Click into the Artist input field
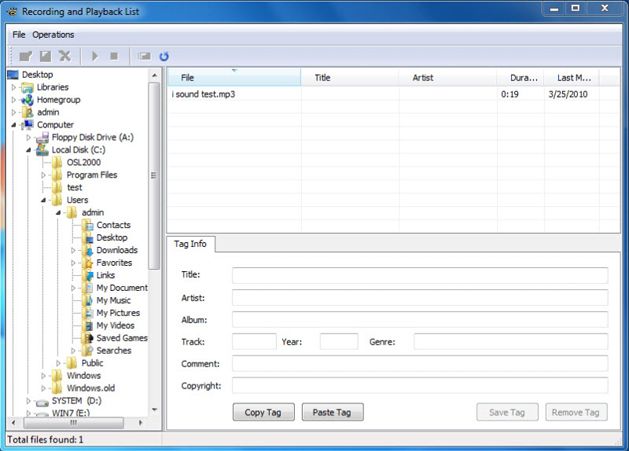This screenshot has width=629, height=451. coord(420,298)
